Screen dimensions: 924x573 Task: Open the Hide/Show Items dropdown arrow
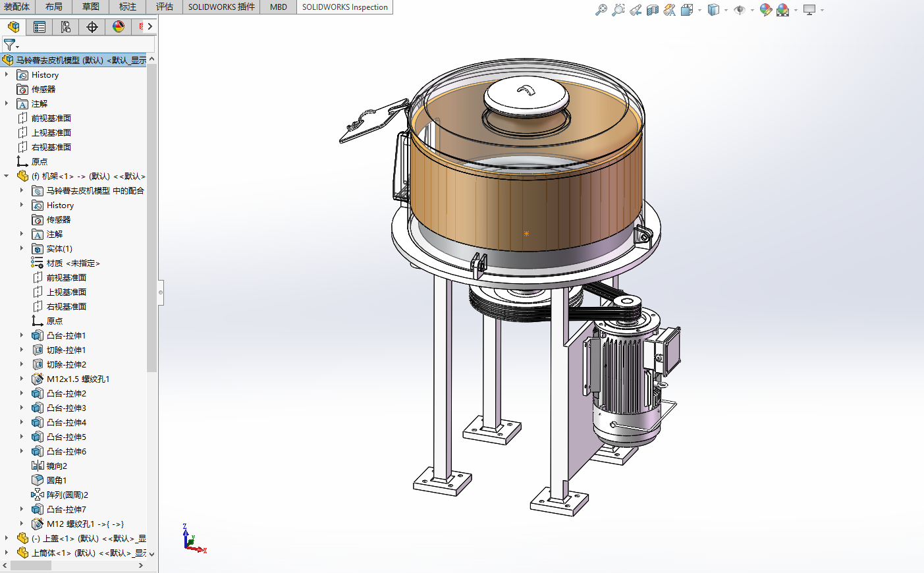pyautogui.click(x=752, y=10)
